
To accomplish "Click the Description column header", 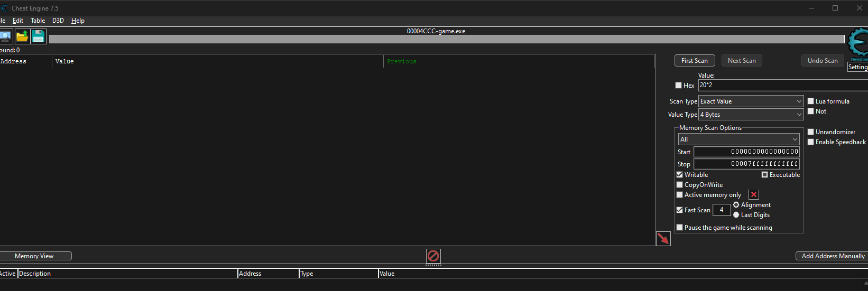I will pyautogui.click(x=127, y=274).
